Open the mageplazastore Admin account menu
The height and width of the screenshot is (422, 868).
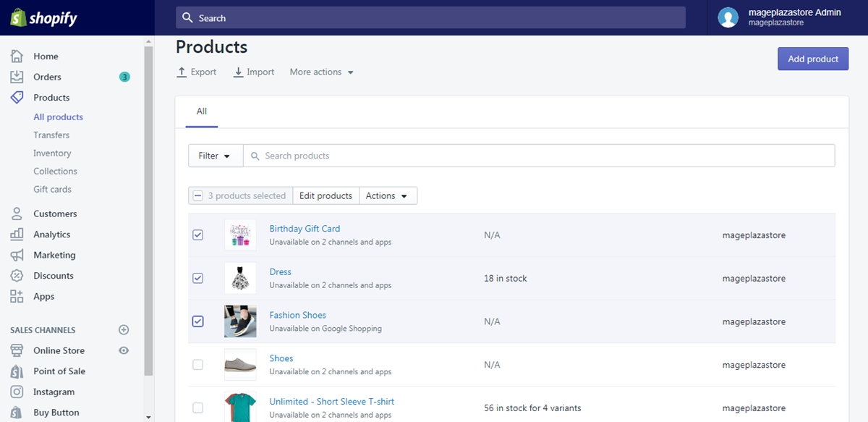[787, 17]
